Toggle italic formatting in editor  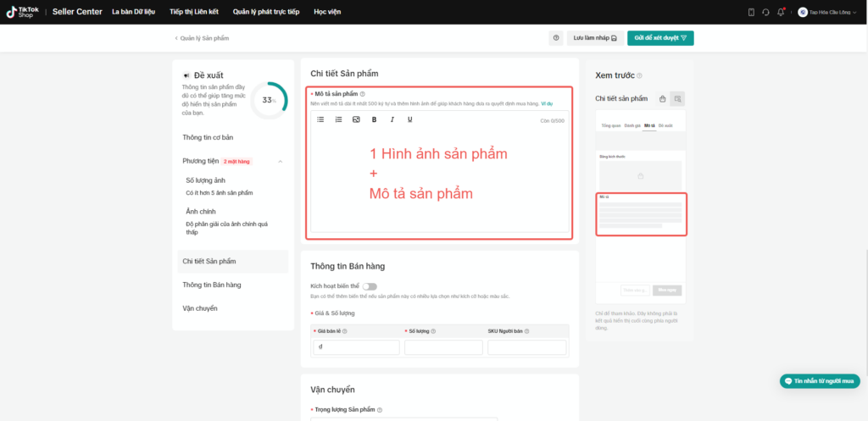pos(392,119)
